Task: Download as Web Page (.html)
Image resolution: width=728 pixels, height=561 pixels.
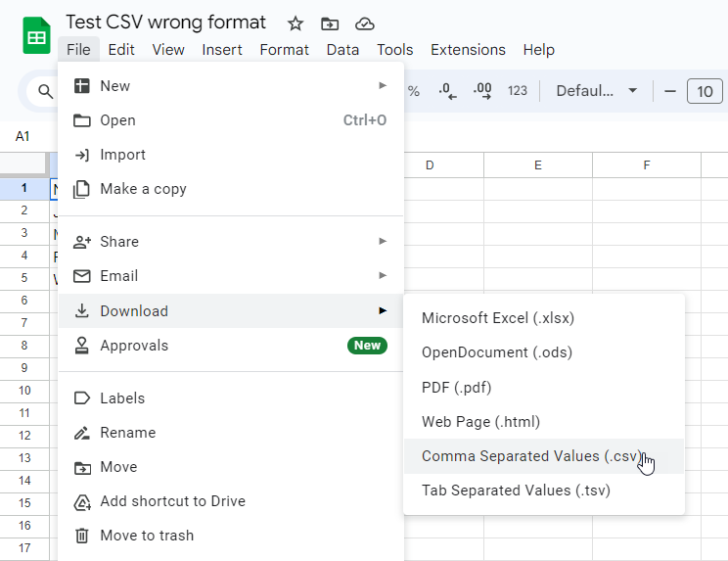Action: coord(544,422)
